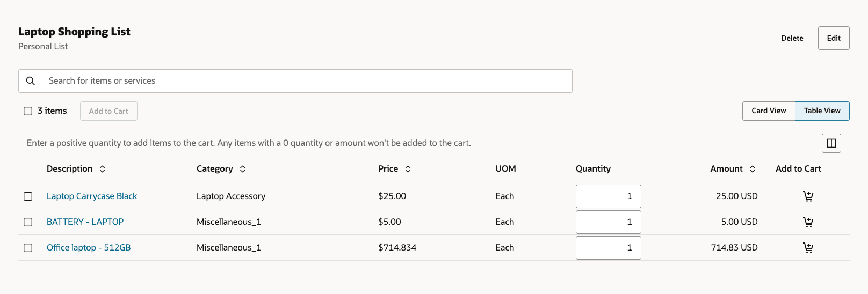The width and height of the screenshot is (868, 294).
Task: Delete the Laptop Shopping List
Action: click(792, 38)
